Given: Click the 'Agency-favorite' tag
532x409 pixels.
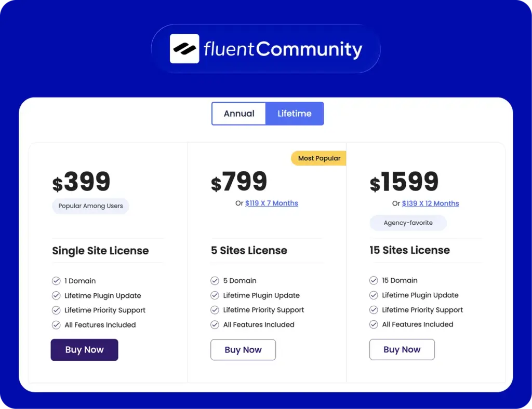Looking at the screenshot, I should (x=408, y=223).
